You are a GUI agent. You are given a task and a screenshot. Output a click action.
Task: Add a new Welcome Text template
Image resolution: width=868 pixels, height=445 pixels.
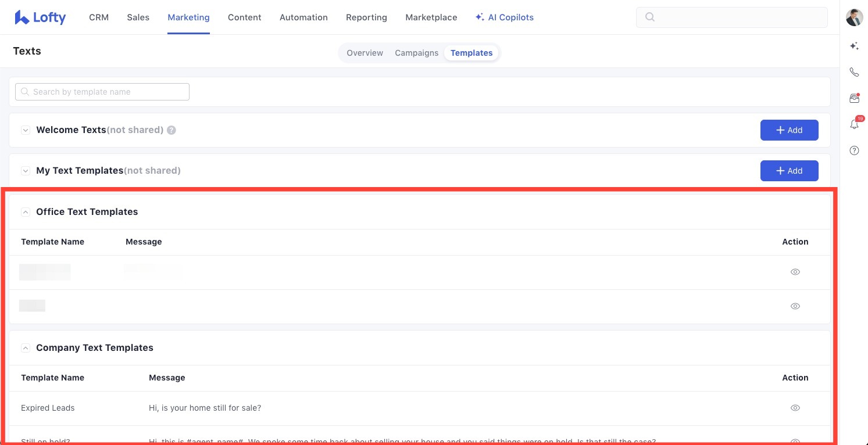pos(789,130)
